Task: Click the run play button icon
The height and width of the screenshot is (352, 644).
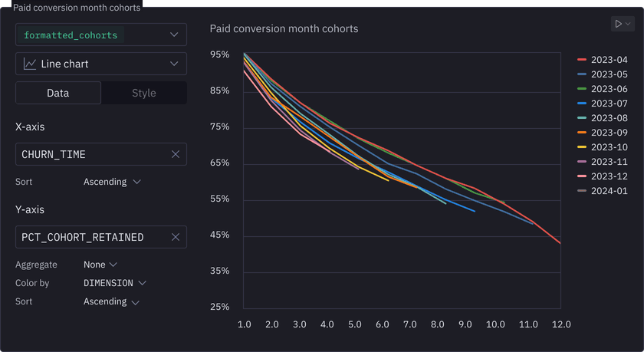Action: pos(619,25)
